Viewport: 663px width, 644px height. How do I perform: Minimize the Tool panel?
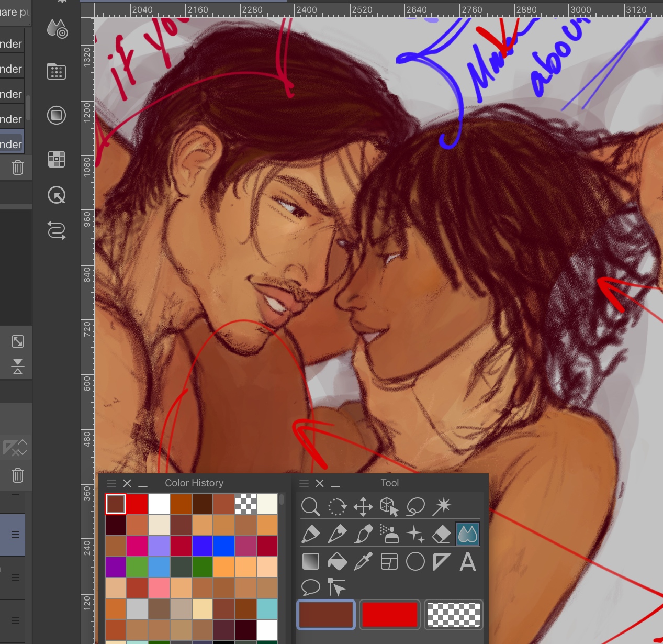click(335, 483)
